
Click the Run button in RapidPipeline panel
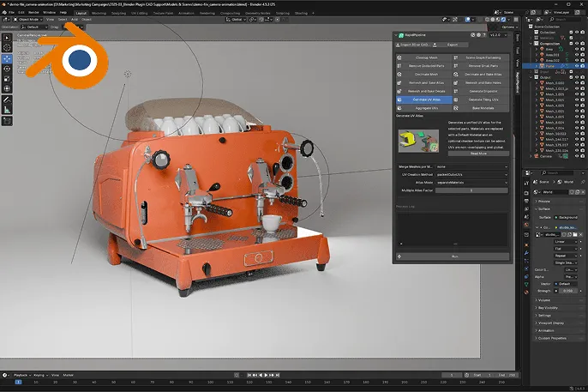[x=454, y=256]
